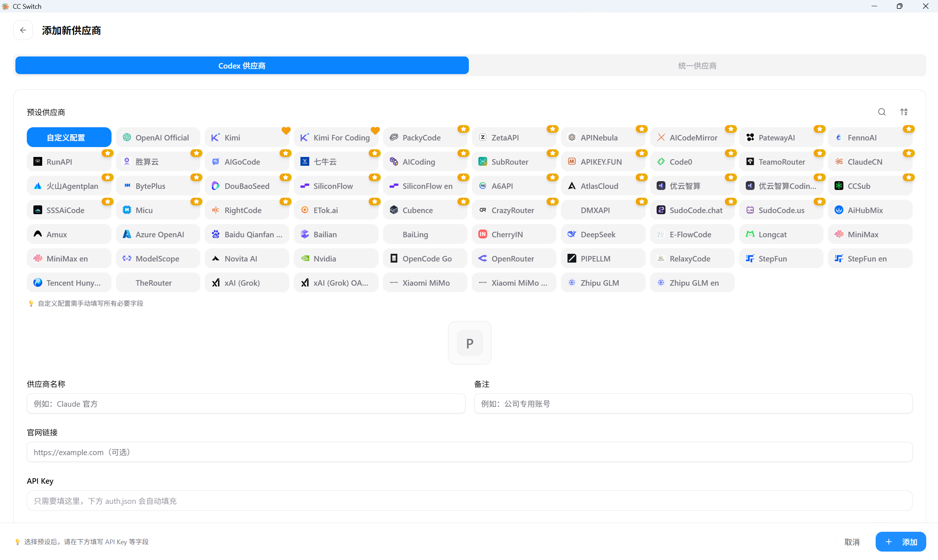Click the APIKEY.FUN provider icon
The height and width of the screenshot is (560, 938).
(x=572, y=161)
